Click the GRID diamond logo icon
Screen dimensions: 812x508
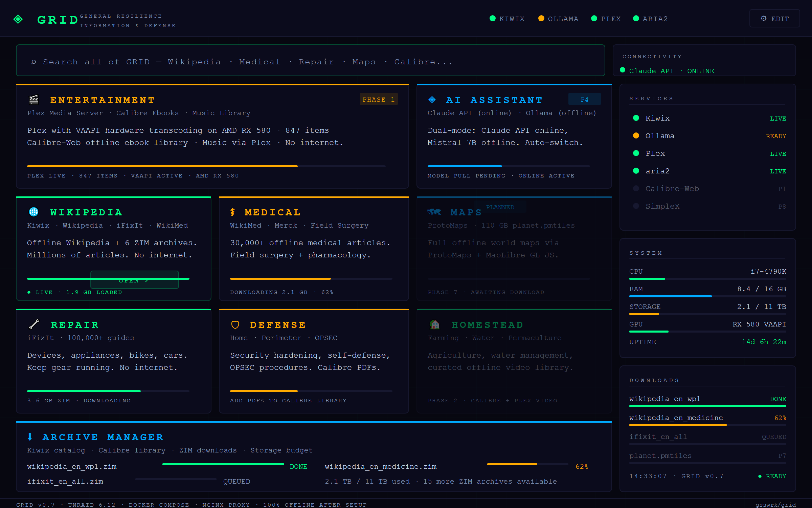pos(18,19)
